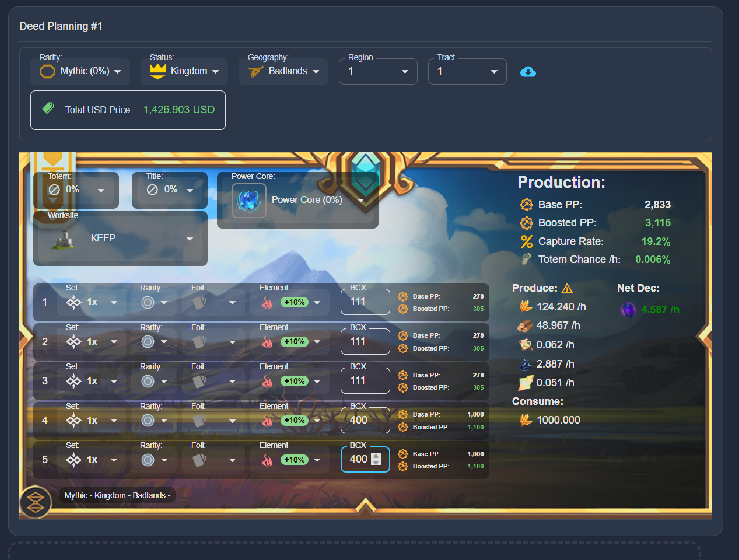739x560 pixels.
Task: Open the Foil dropdown in row 3
Action: [x=214, y=381]
